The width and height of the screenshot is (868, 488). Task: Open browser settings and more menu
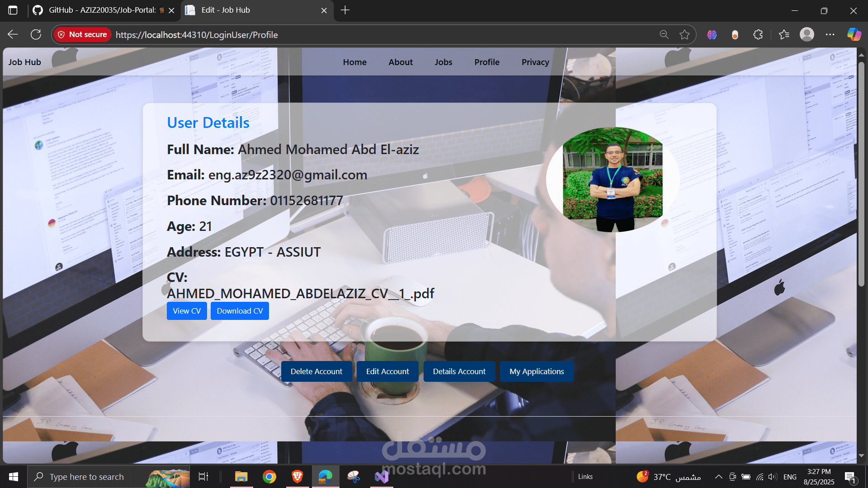(x=830, y=35)
